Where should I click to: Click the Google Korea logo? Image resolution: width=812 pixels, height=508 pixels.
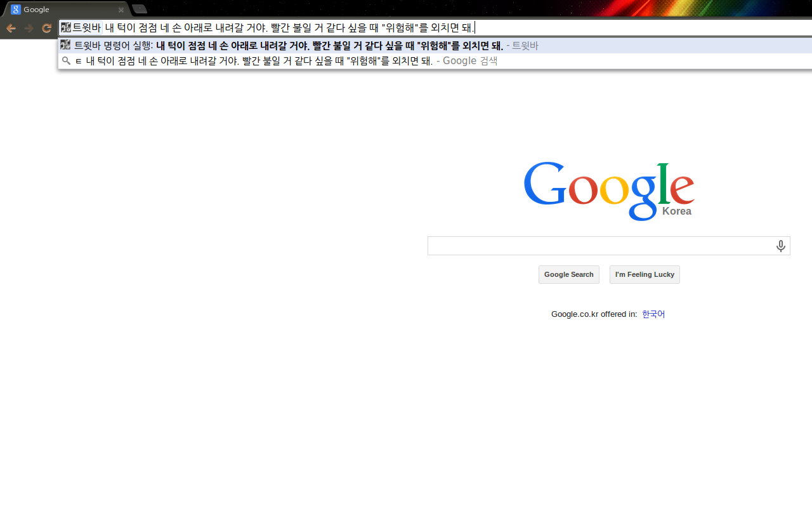pyautogui.click(x=609, y=190)
